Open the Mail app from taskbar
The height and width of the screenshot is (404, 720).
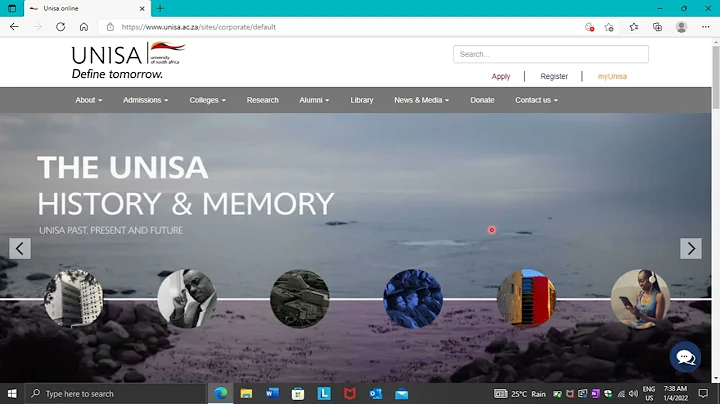coord(401,393)
